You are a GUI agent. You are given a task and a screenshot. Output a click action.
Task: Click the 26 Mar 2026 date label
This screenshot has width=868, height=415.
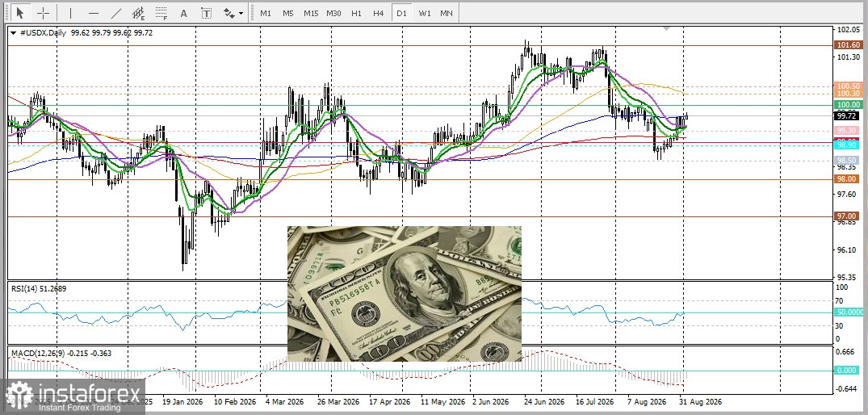pos(338,400)
